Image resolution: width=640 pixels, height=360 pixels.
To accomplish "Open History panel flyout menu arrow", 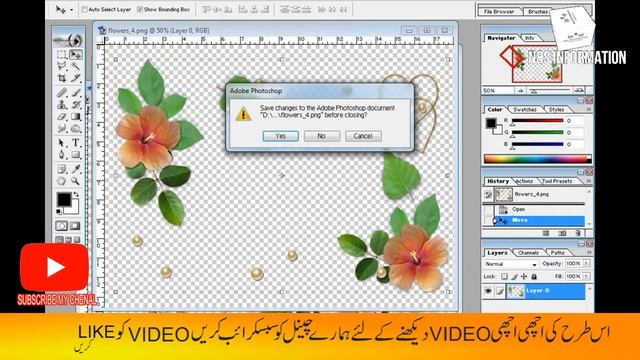I will (589, 181).
